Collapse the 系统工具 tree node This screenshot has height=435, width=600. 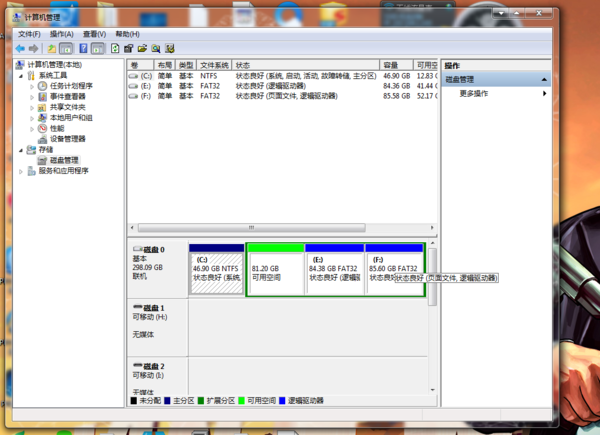click(x=21, y=75)
